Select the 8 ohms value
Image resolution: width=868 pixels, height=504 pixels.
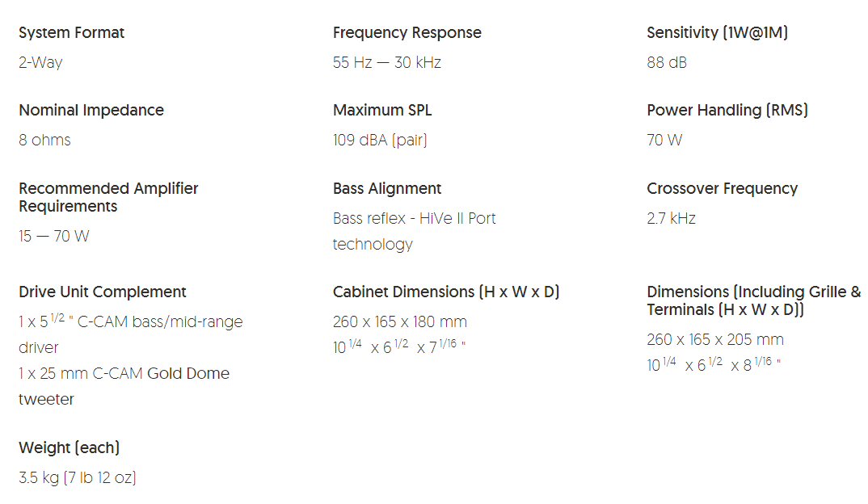(x=44, y=140)
